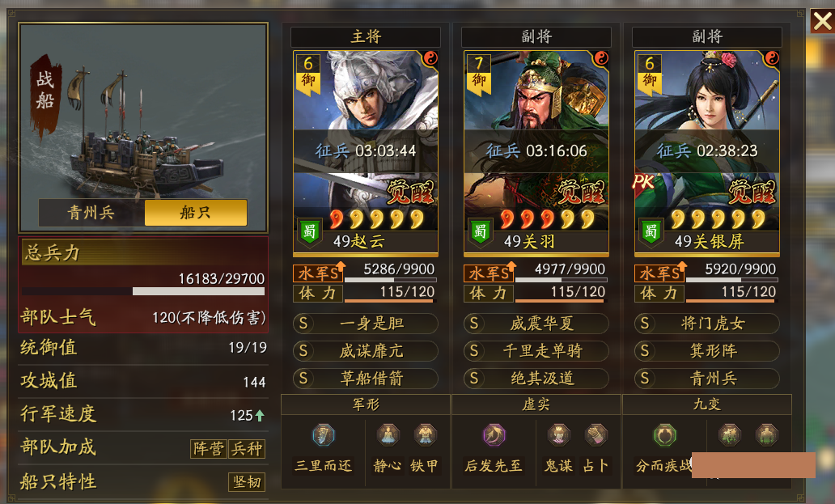Close the troop panel with X
The width and height of the screenshot is (835, 504).
pyautogui.click(x=822, y=21)
